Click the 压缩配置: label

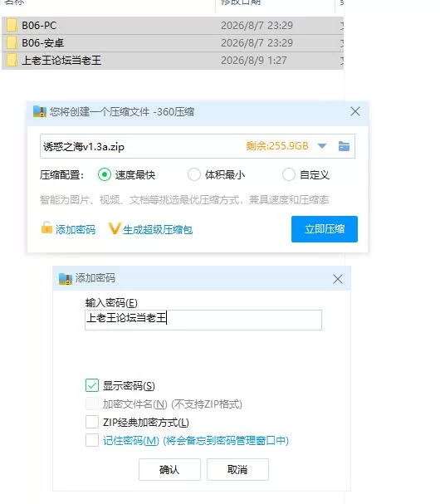tap(61, 175)
